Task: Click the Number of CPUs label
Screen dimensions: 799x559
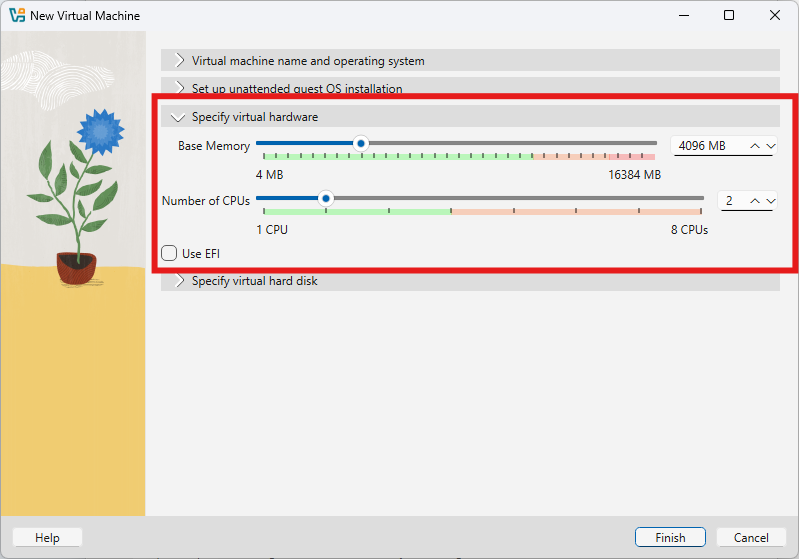Action: 205,201
